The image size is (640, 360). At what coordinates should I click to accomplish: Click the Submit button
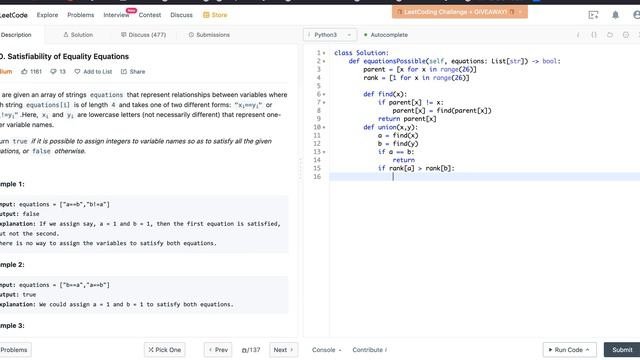[622, 350]
